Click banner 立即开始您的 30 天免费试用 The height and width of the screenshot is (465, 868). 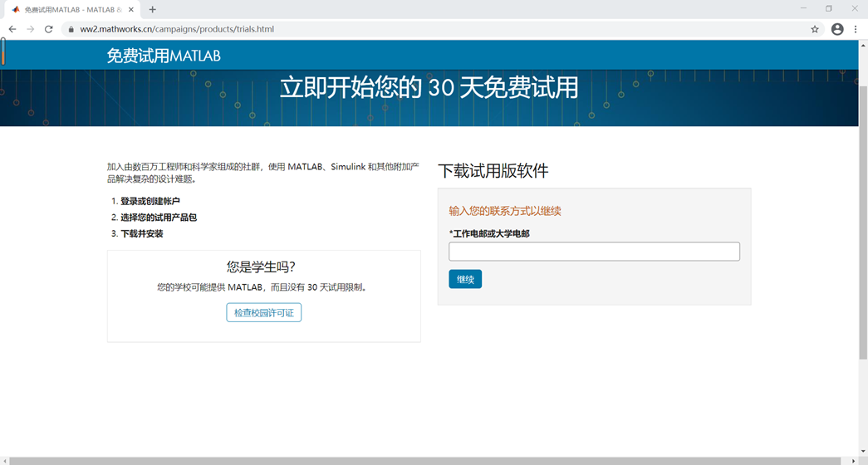point(429,87)
